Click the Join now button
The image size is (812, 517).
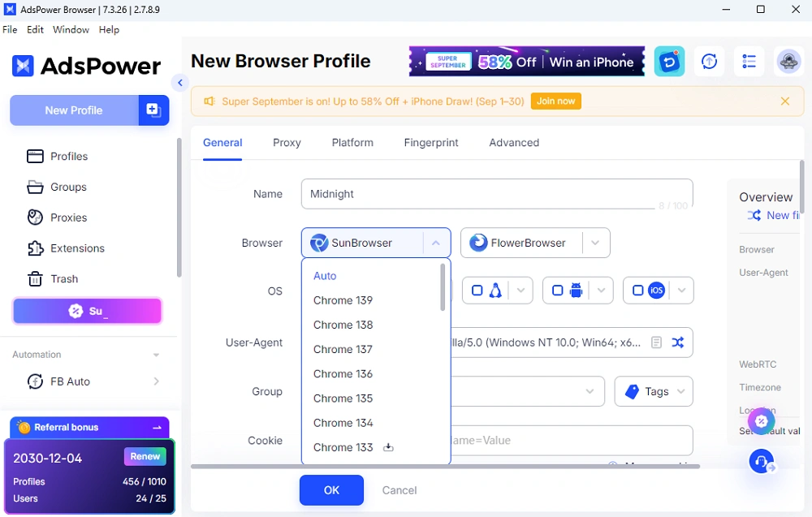point(555,101)
